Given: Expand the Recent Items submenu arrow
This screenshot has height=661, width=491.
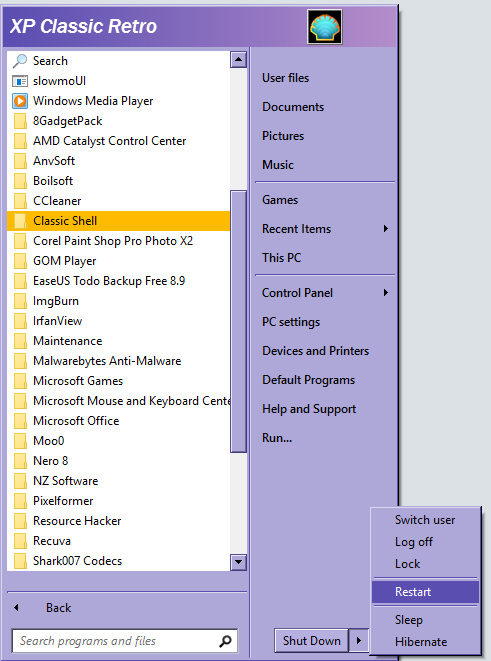Looking at the screenshot, I should point(385,229).
